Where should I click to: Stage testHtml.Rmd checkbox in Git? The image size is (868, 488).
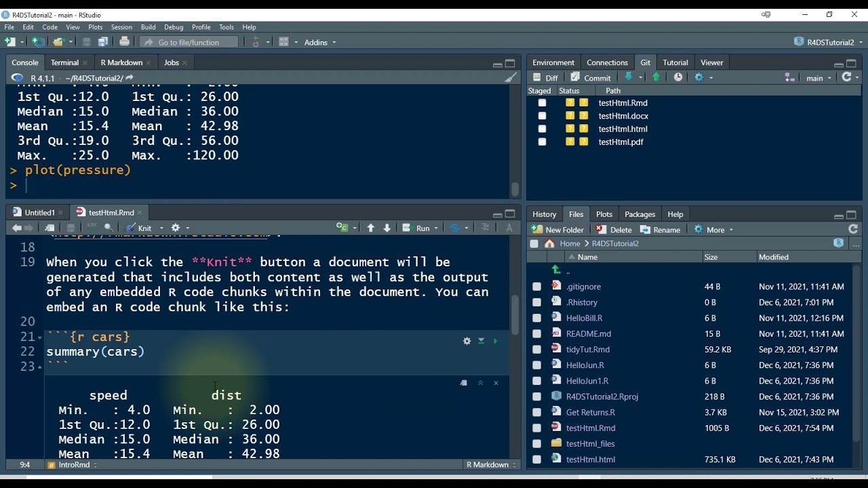[542, 103]
